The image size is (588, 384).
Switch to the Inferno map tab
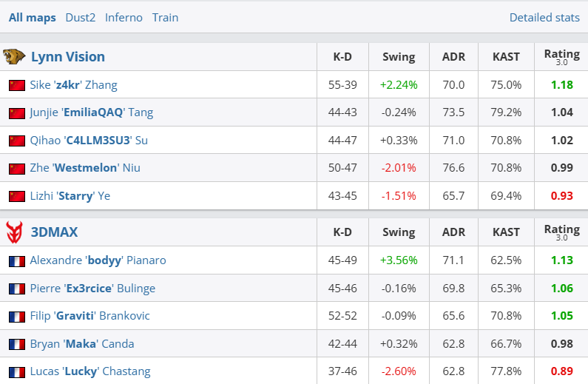coord(124,17)
